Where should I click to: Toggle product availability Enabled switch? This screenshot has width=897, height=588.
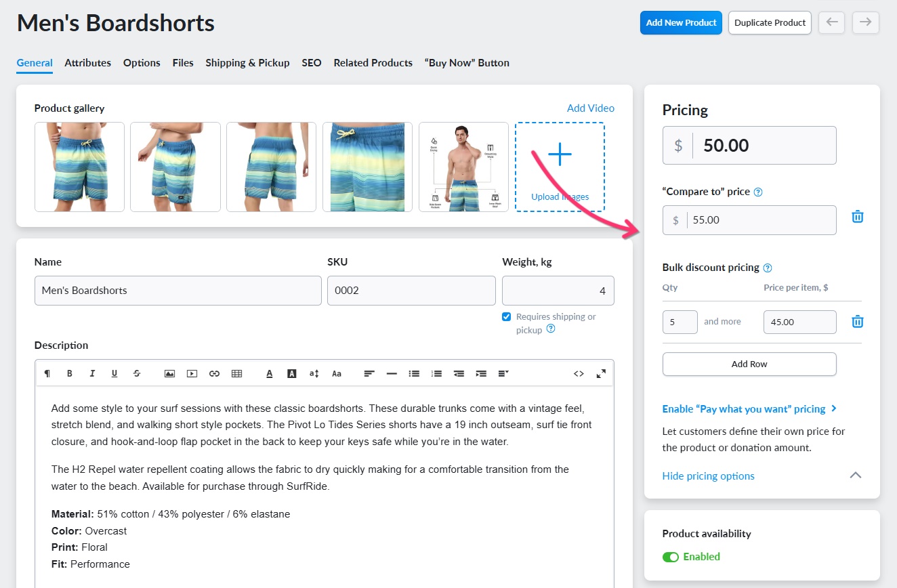(671, 557)
